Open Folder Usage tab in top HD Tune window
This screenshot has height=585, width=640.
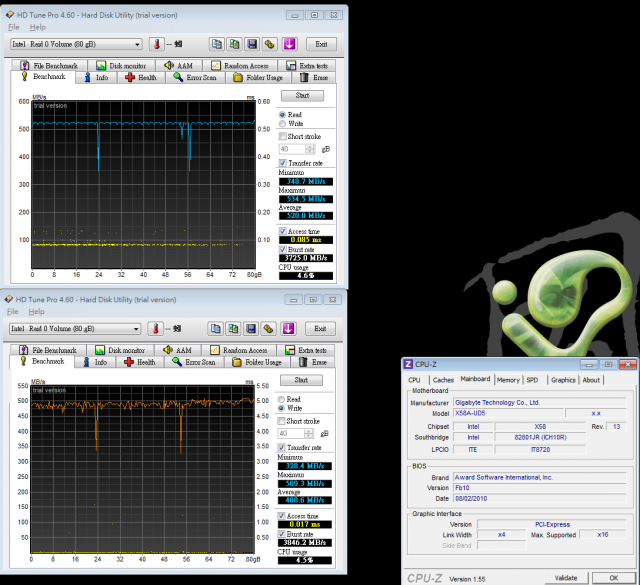click(258, 78)
